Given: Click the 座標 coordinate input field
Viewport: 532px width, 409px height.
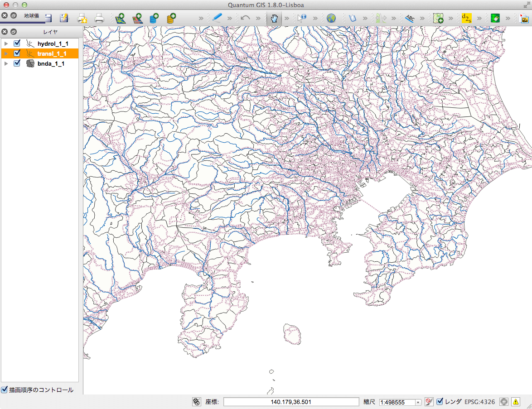Looking at the screenshot, I should [291, 402].
